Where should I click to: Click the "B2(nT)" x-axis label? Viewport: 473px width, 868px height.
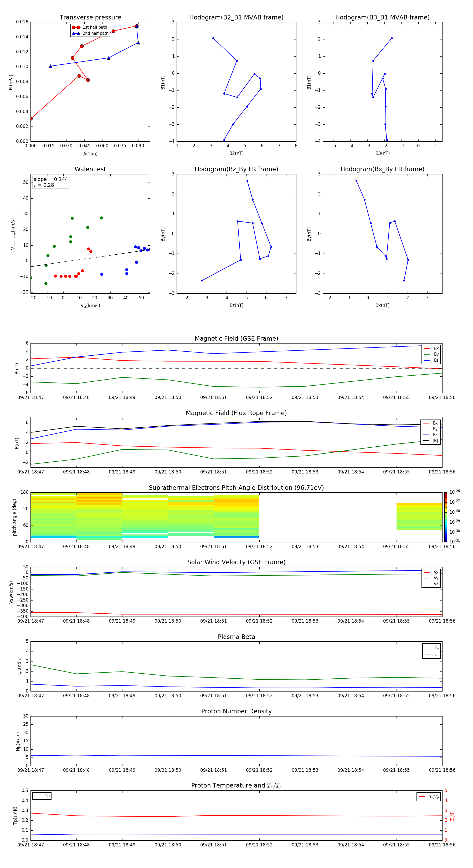coord(236,153)
